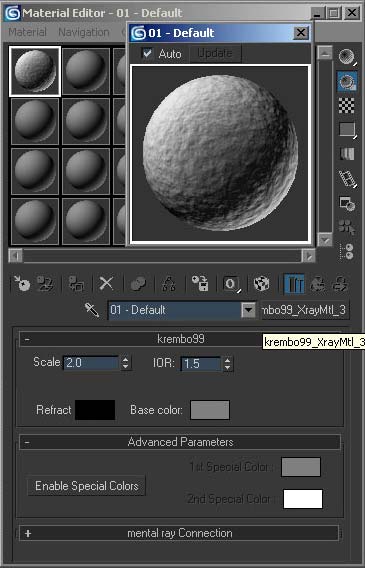The image size is (365, 568).
Task: Click the Select by Material icon
Action: (347, 227)
